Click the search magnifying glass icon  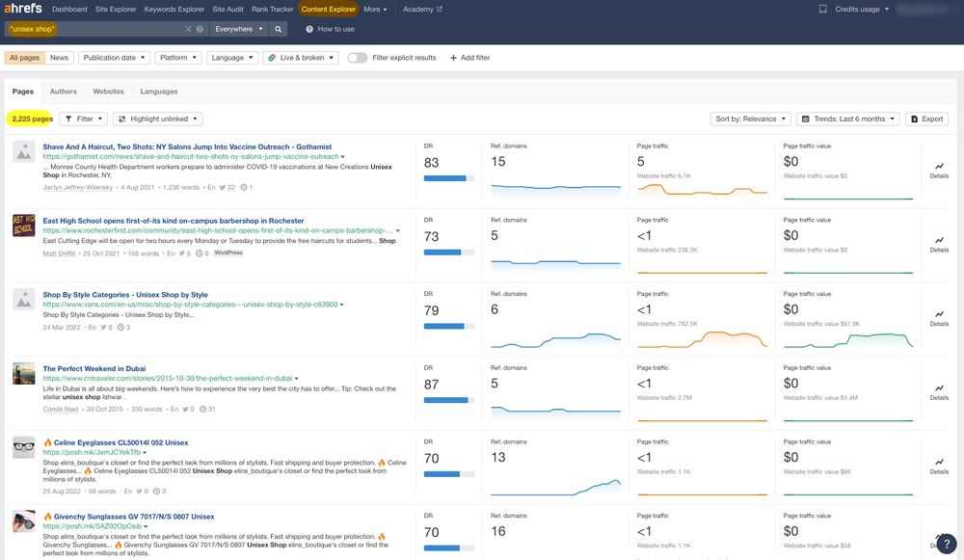point(278,29)
